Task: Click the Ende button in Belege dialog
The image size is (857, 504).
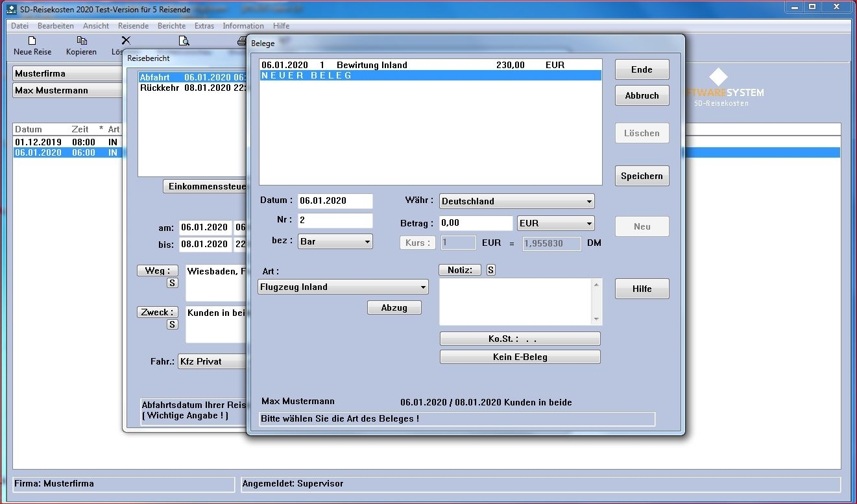Action: [x=642, y=69]
